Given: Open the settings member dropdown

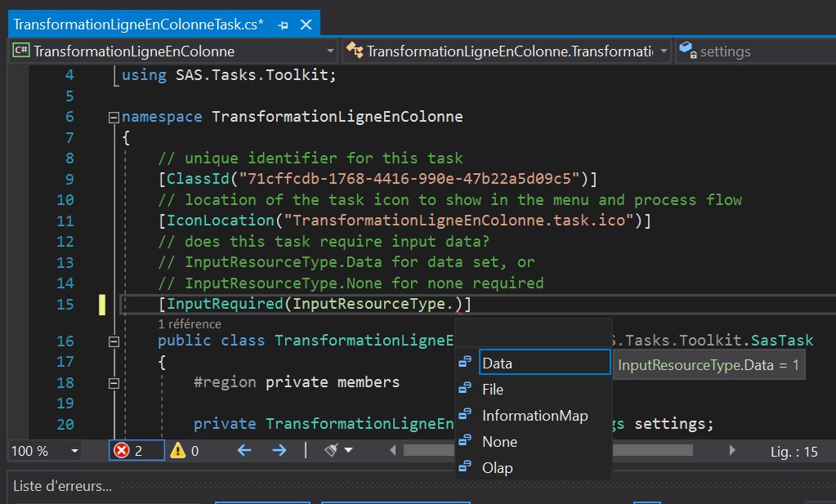Looking at the screenshot, I should click(x=752, y=51).
